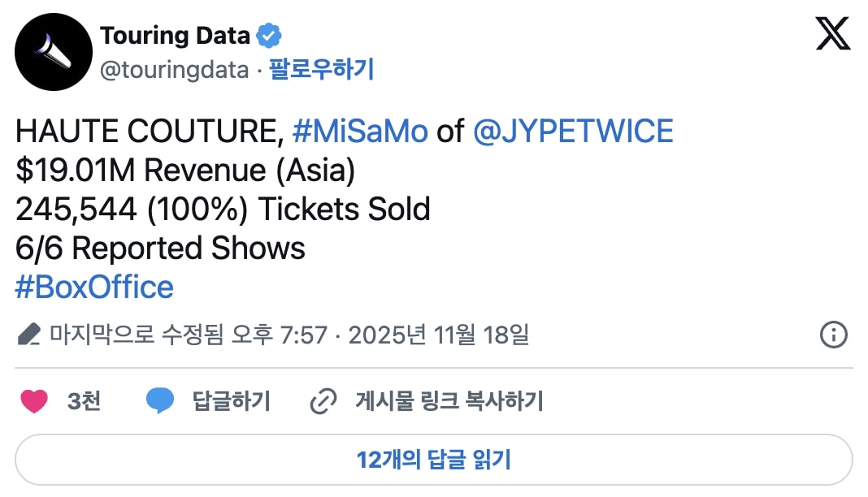Like the post with the heart icon
The width and height of the screenshot is (868, 497).
34,401
